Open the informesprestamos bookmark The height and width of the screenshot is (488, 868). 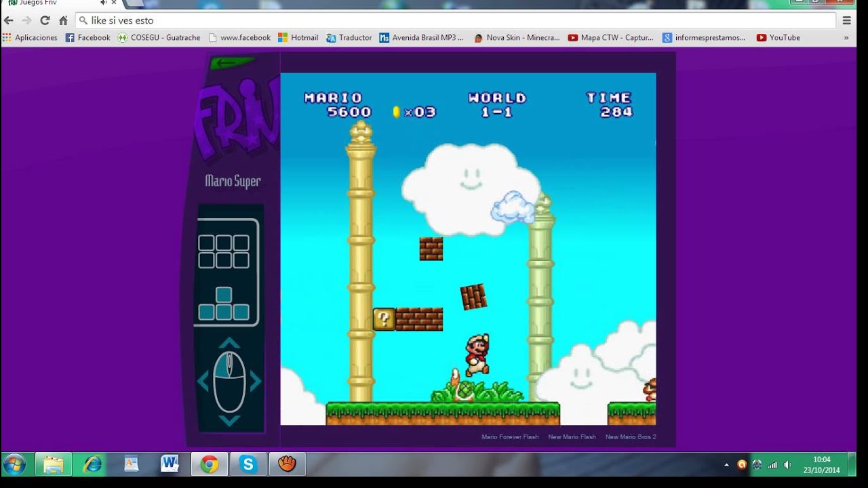(704, 38)
